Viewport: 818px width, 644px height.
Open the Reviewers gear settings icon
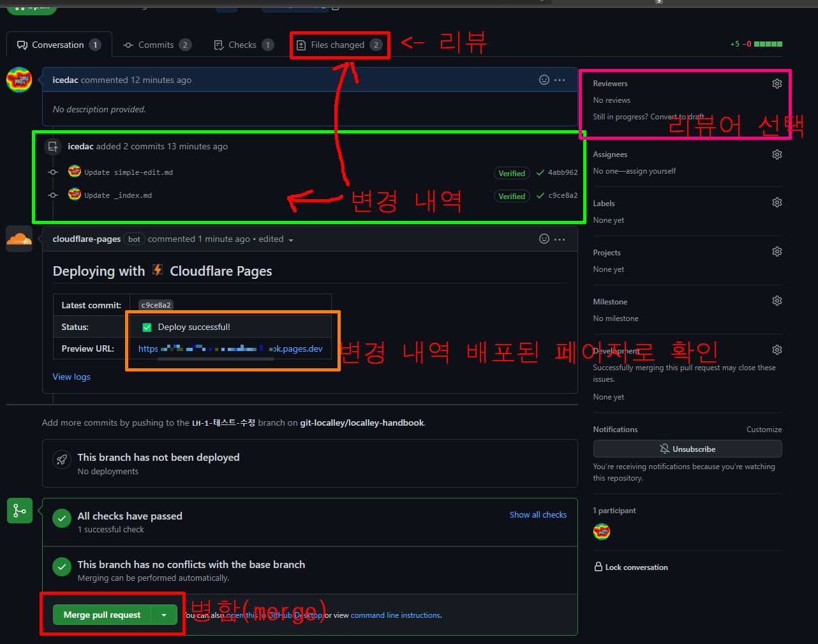(777, 84)
